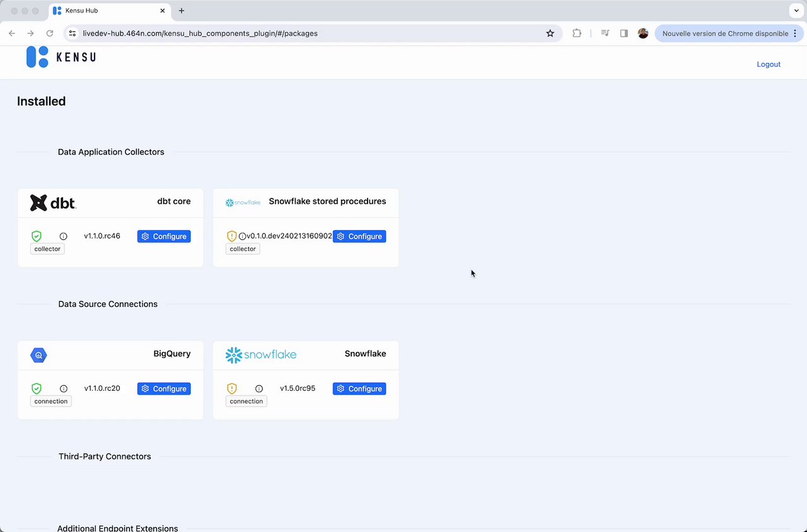Go back to the previous page
807x532 pixels.
point(12,33)
